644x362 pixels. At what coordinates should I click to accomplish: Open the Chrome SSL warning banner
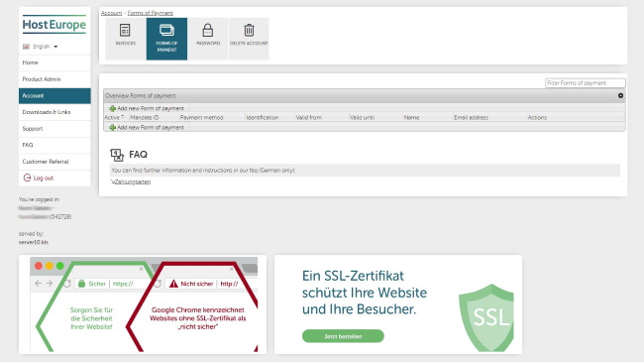143,304
